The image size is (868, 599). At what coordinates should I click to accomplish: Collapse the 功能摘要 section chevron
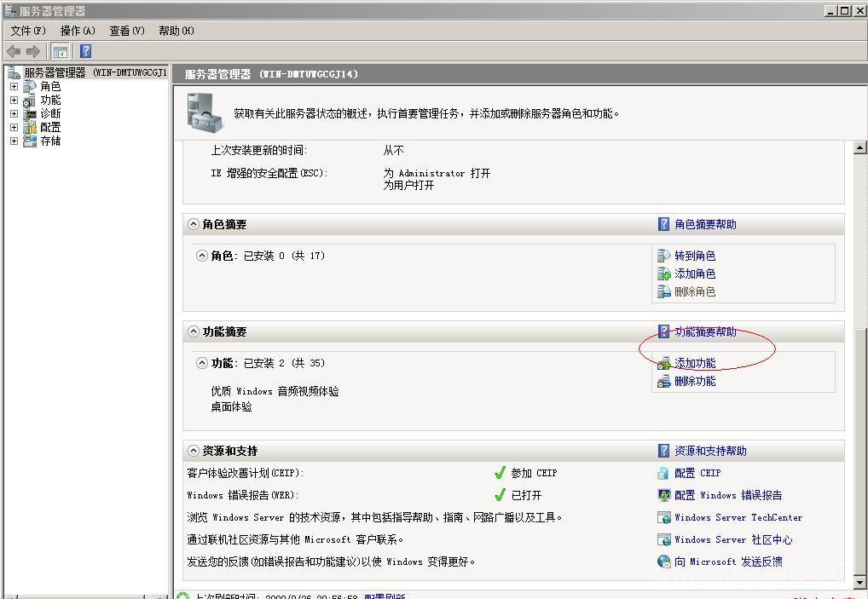(194, 331)
